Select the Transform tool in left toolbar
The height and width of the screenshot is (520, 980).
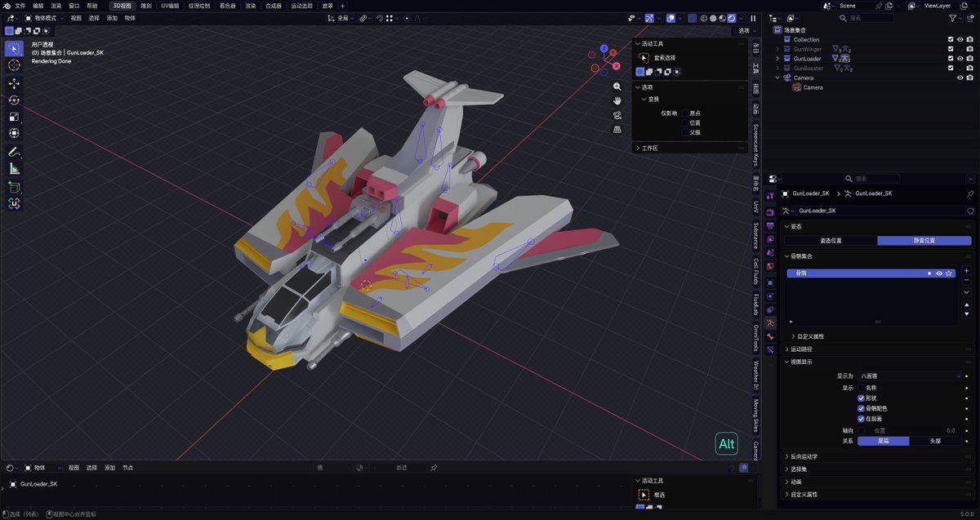pos(14,133)
